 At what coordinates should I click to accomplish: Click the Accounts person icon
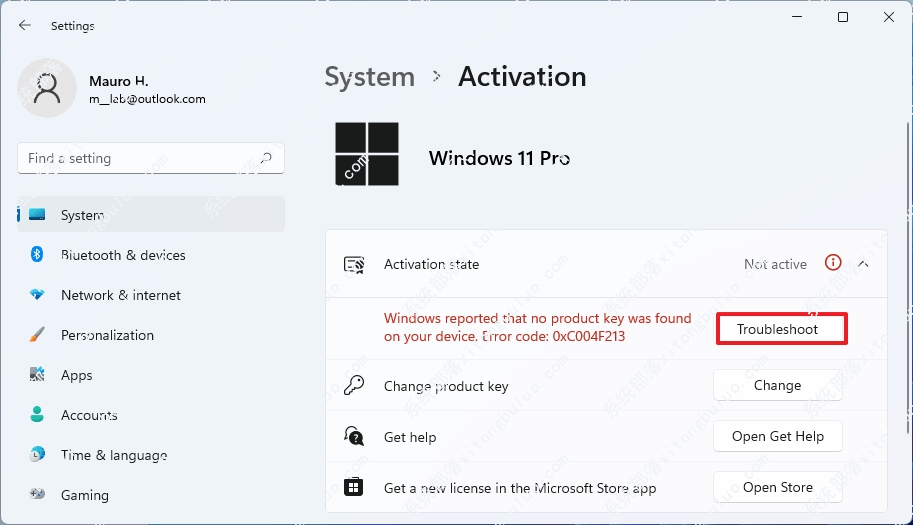(x=37, y=415)
